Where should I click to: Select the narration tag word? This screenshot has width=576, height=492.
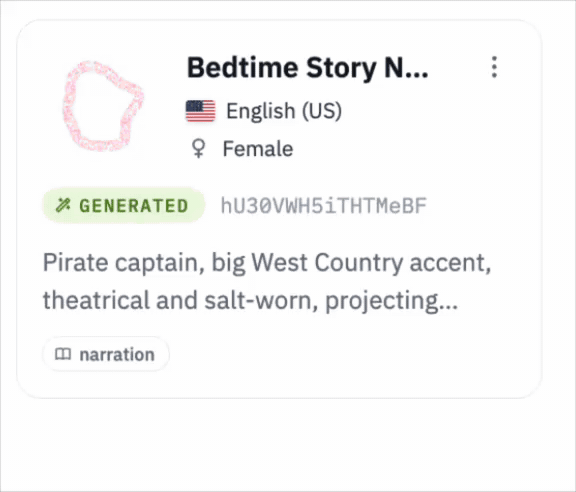(117, 355)
